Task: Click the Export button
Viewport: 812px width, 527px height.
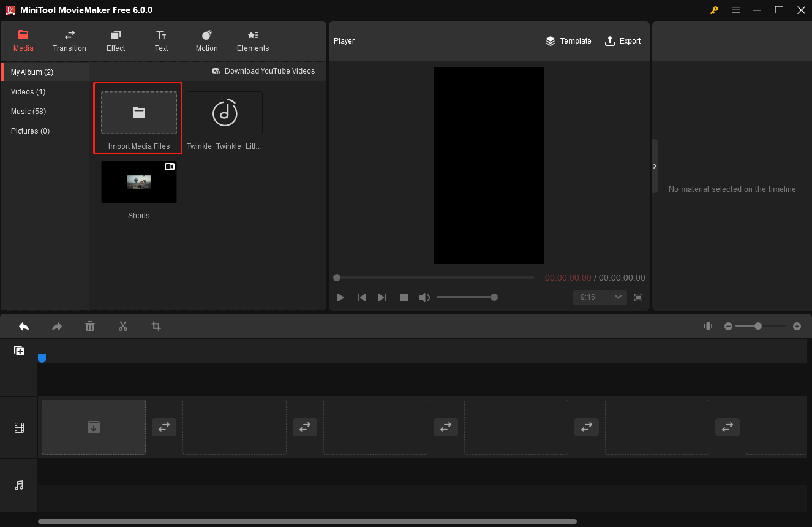Action: pos(622,41)
